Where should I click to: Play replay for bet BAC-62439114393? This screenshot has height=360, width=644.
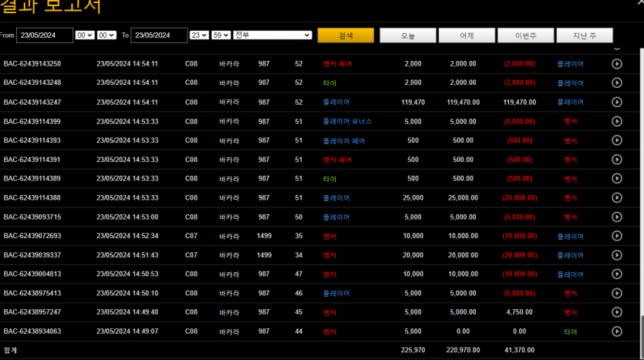point(616,140)
